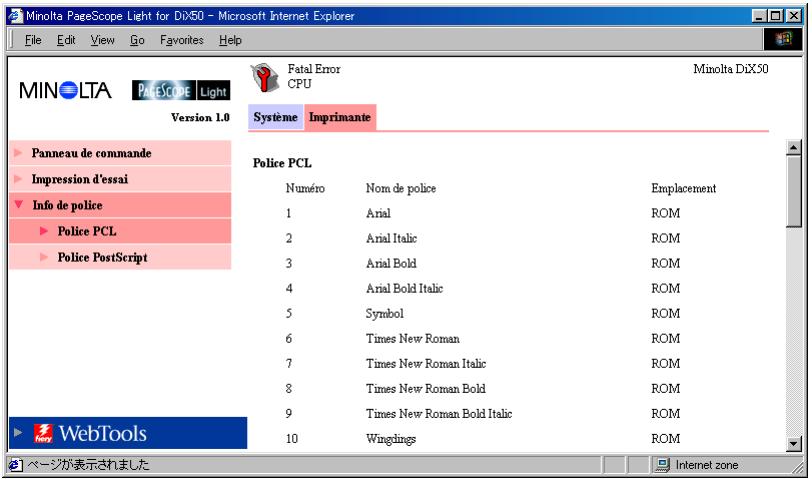
Task: Open Info de police link
Action: [67, 205]
